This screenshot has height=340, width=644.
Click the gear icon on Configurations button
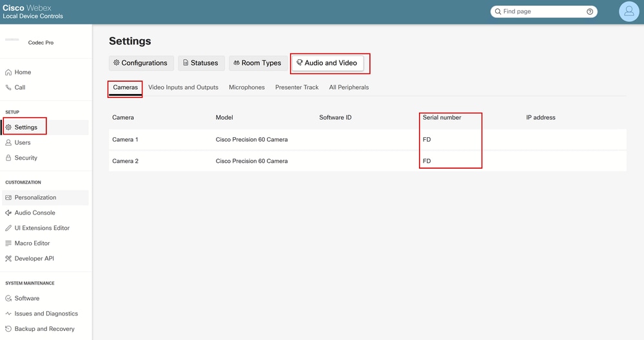[117, 62]
